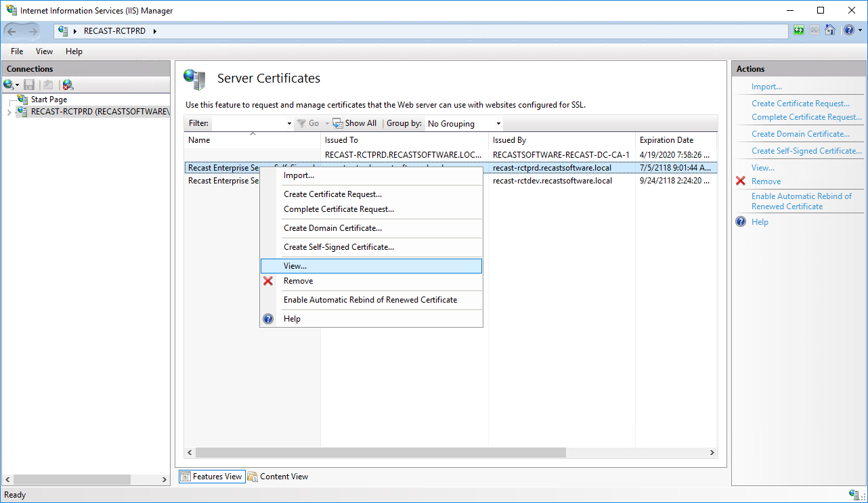Choose View... in the context menu

pyautogui.click(x=371, y=266)
